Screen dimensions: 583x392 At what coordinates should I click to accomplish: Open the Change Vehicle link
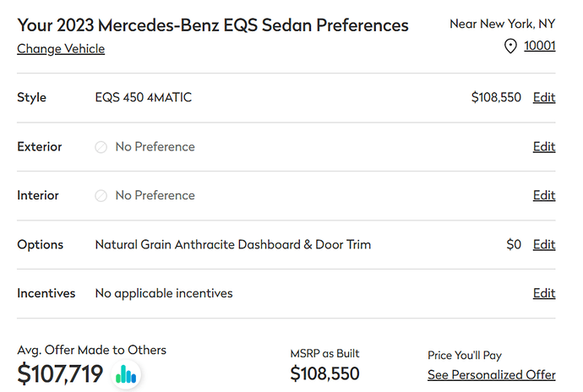(x=61, y=49)
